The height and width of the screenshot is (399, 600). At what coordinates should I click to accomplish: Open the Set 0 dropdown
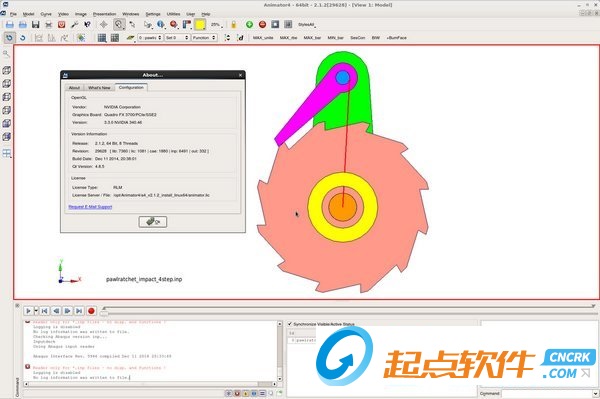[x=177, y=37]
